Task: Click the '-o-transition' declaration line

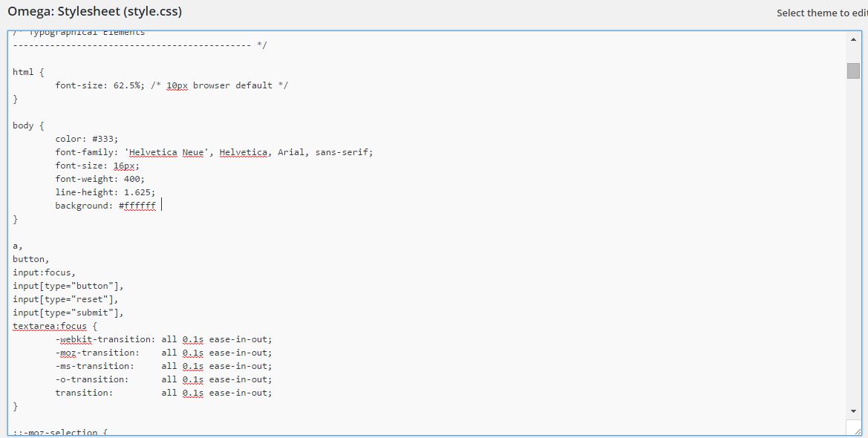Action: pos(164,379)
